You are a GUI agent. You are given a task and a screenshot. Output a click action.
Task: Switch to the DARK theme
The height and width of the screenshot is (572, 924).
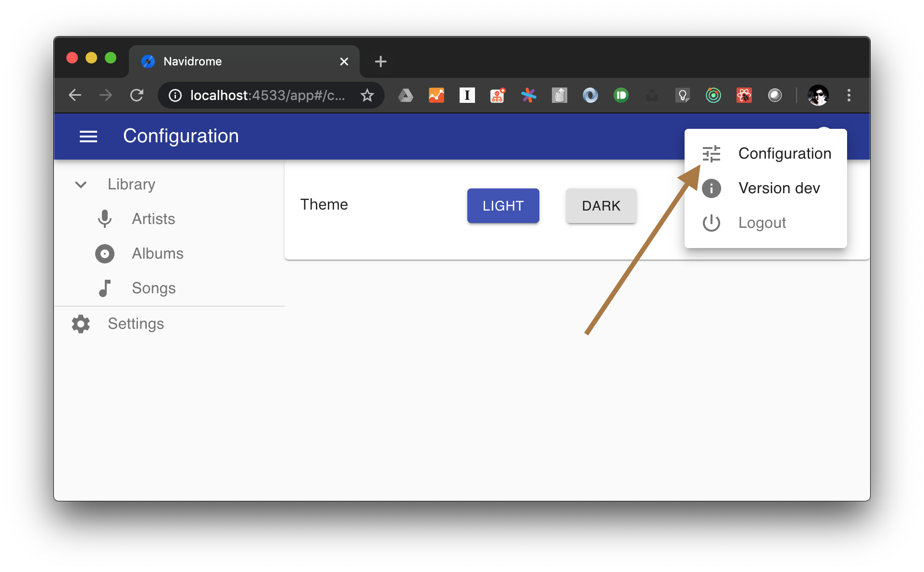pyautogui.click(x=601, y=206)
